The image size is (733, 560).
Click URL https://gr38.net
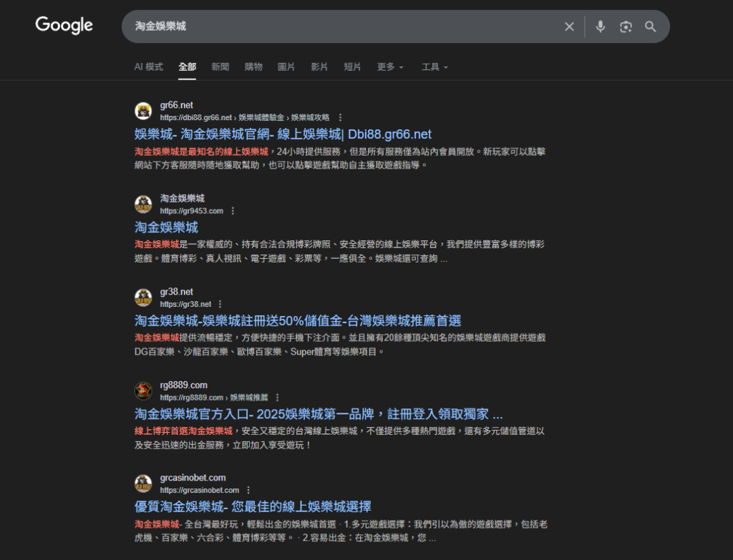coord(185,305)
